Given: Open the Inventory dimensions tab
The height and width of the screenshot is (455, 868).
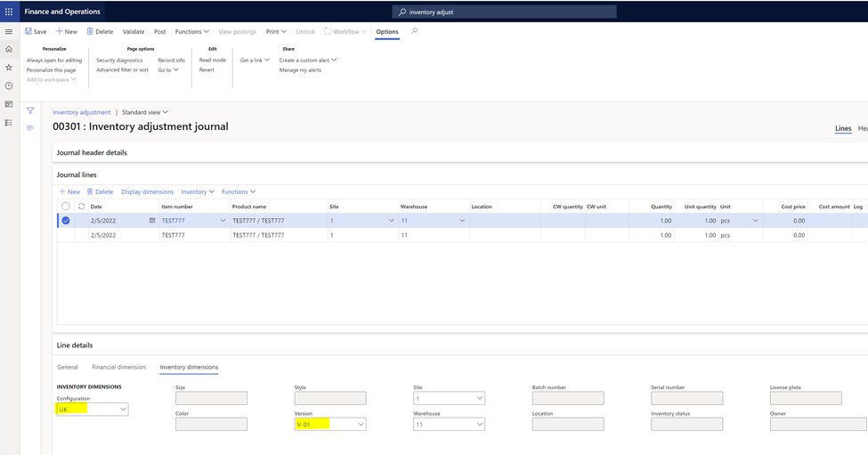Looking at the screenshot, I should click(189, 367).
